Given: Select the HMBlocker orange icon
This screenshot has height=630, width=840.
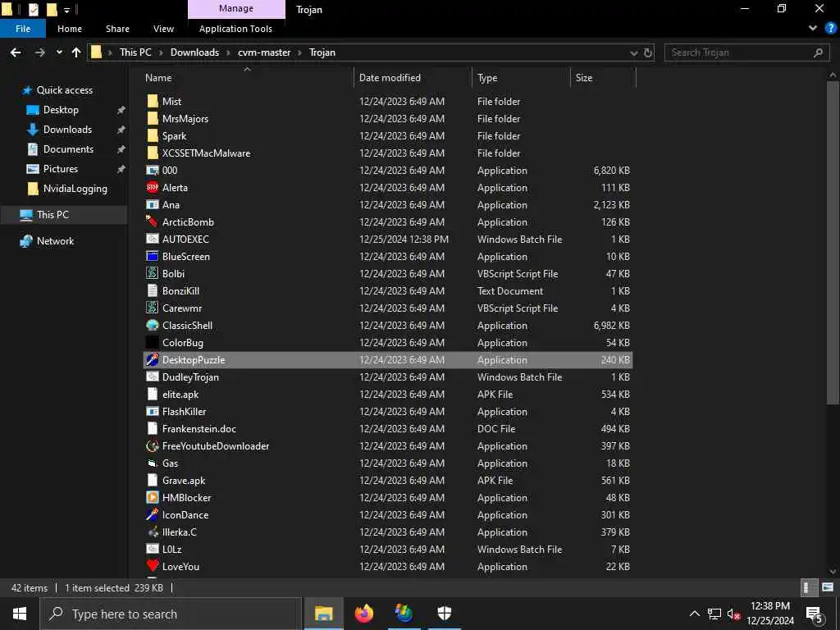Looking at the screenshot, I should tap(152, 498).
